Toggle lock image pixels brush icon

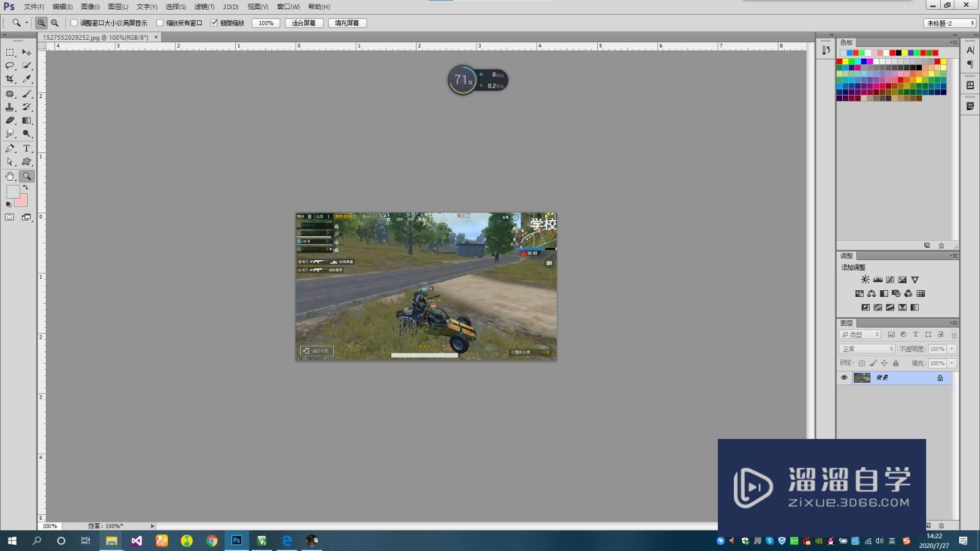(873, 364)
